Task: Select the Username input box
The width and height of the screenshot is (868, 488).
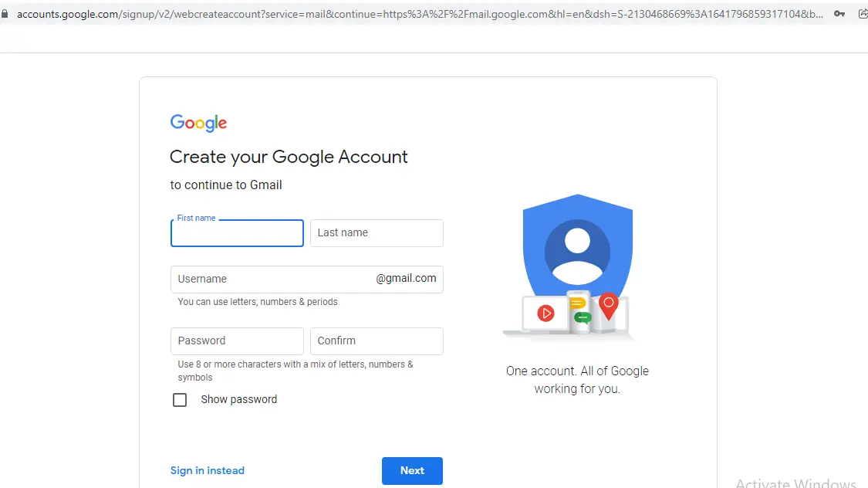Action: [x=270, y=279]
